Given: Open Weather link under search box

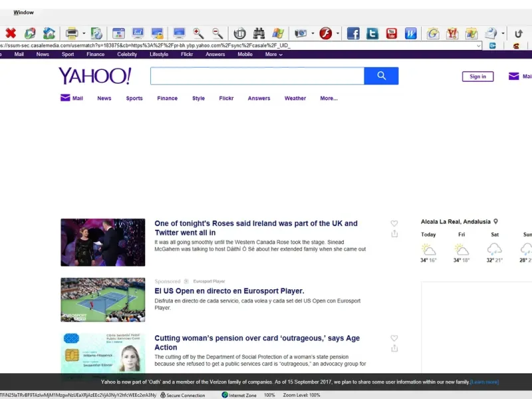Looking at the screenshot, I should (295, 98).
